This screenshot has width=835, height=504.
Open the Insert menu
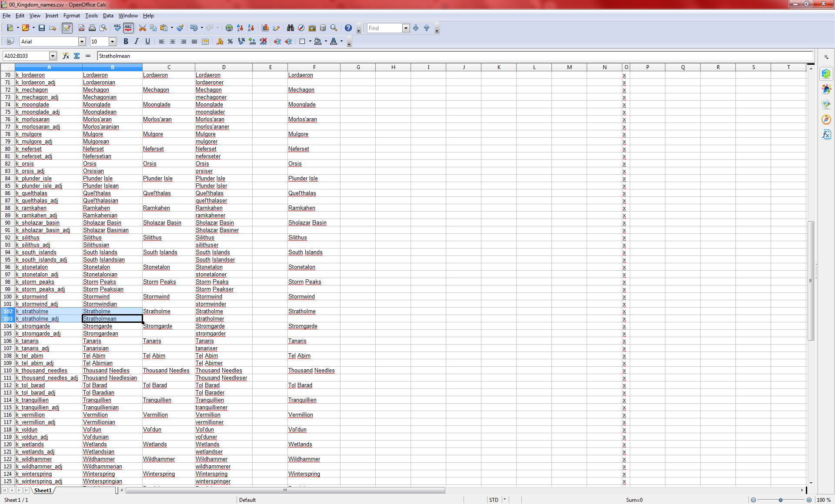[52, 16]
